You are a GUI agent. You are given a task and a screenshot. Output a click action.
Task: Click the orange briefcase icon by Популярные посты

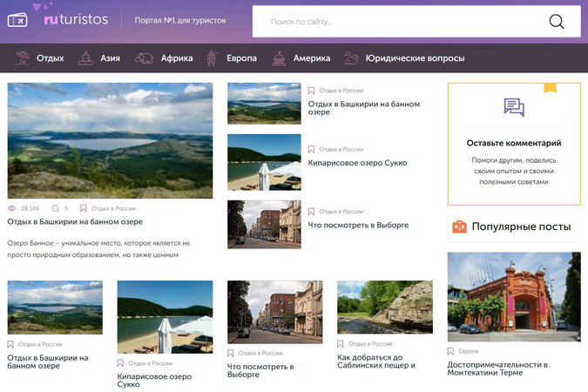pos(459,226)
